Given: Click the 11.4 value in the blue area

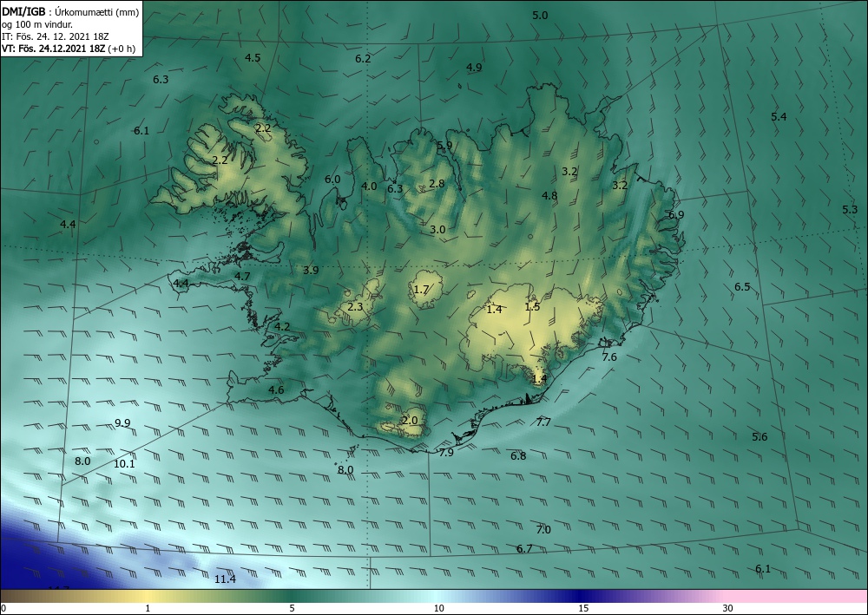Looking at the screenshot, I should (226, 579).
